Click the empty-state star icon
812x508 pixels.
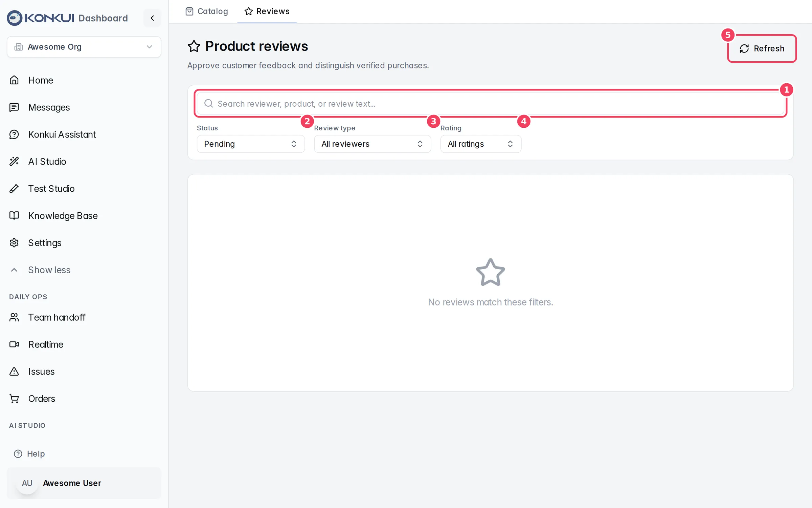click(x=491, y=273)
